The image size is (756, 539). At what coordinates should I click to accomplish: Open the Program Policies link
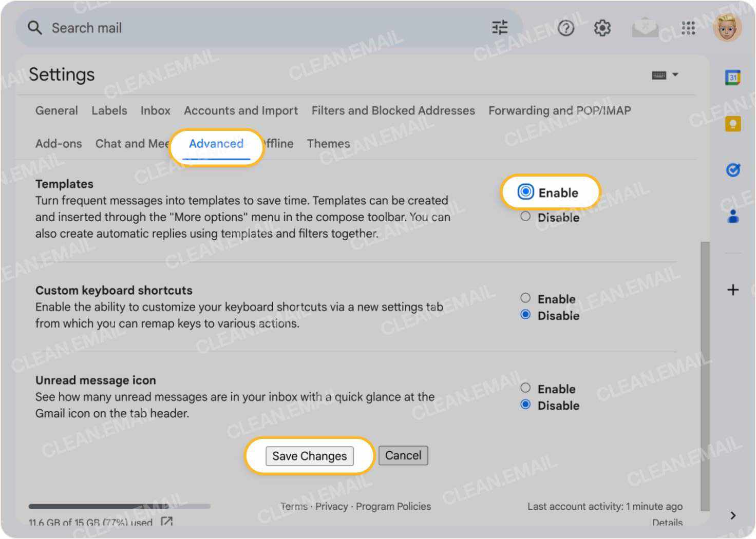coord(393,506)
